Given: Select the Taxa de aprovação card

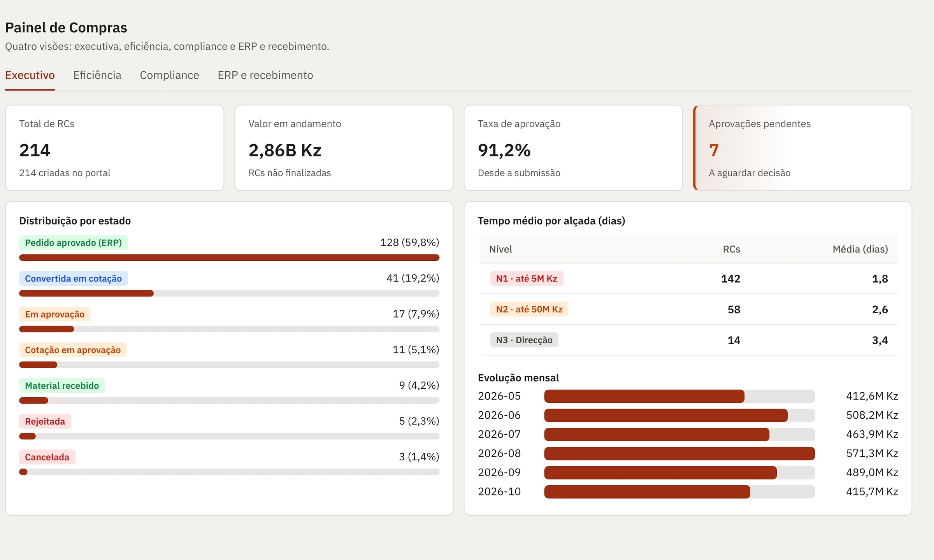Looking at the screenshot, I should click(x=573, y=148).
